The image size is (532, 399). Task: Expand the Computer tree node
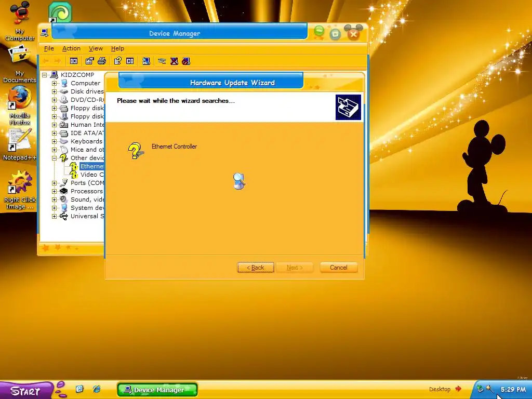point(54,83)
